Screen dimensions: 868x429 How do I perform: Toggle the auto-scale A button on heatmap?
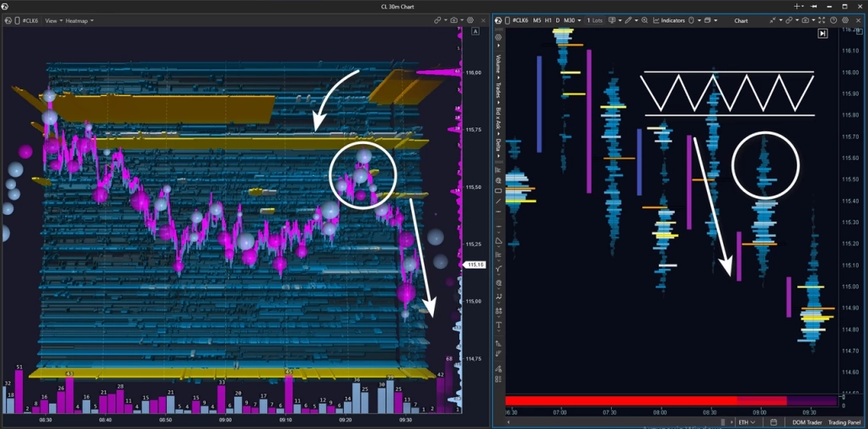475,32
